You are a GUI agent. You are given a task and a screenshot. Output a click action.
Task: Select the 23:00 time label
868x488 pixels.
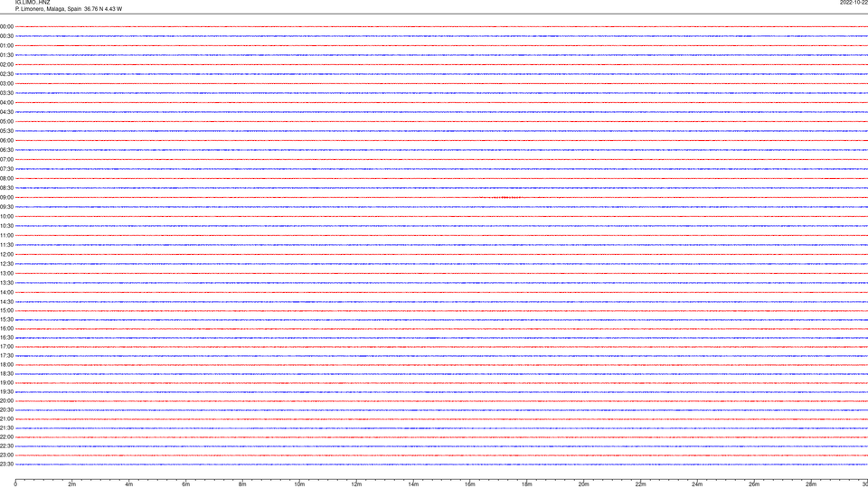(6, 455)
